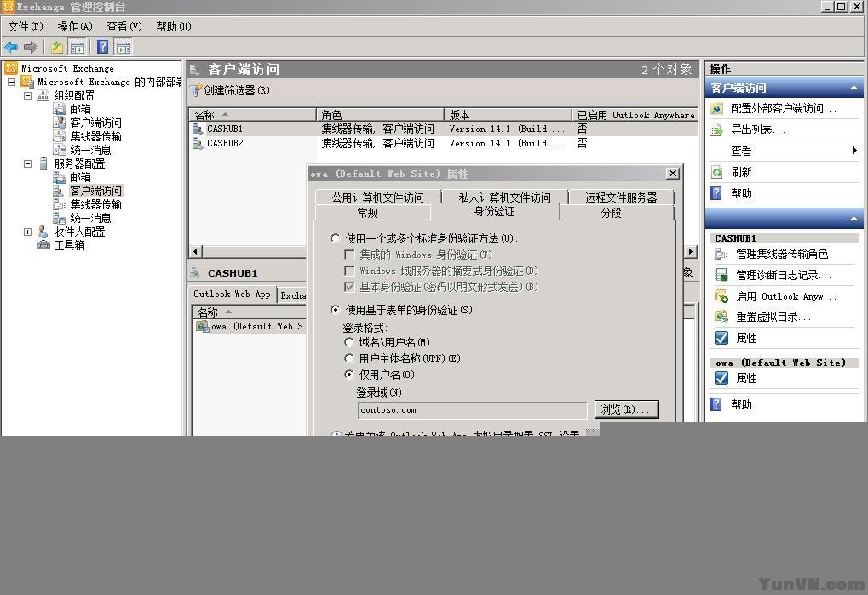The image size is (868, 595).
Task: Select 统一消息 under 服务器配置
Action: point(90,218)
